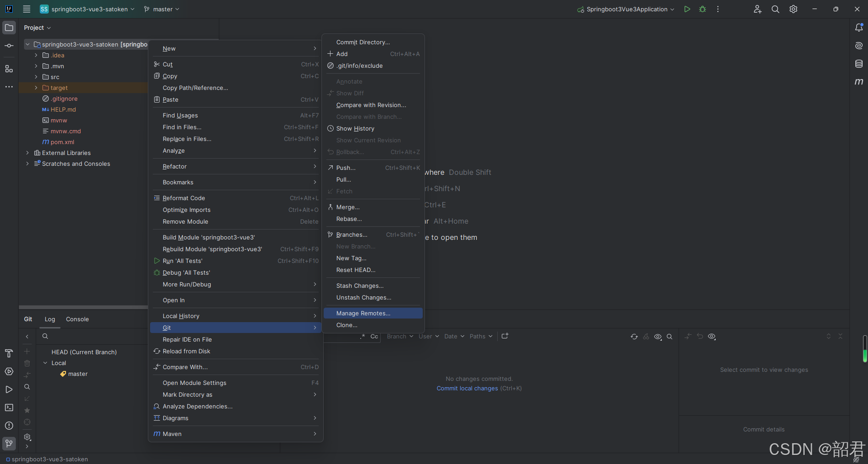Toggle regex option in log search

[363, 336]
